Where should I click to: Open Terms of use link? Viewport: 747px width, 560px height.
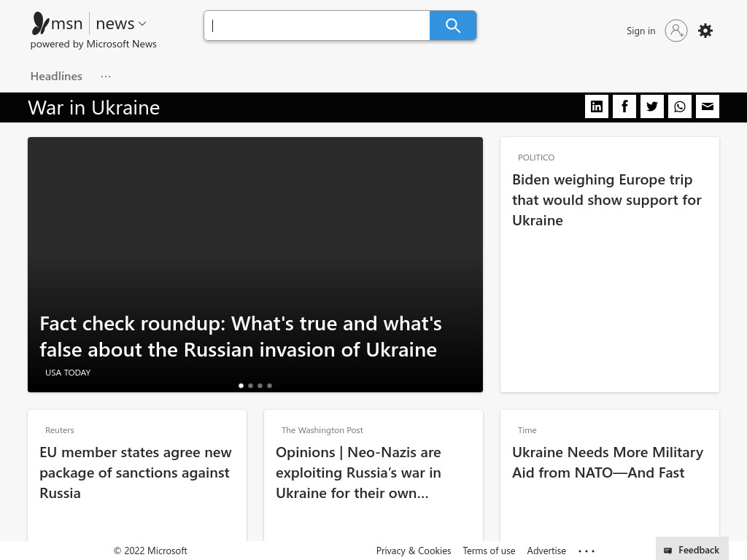tap(489, 551)
